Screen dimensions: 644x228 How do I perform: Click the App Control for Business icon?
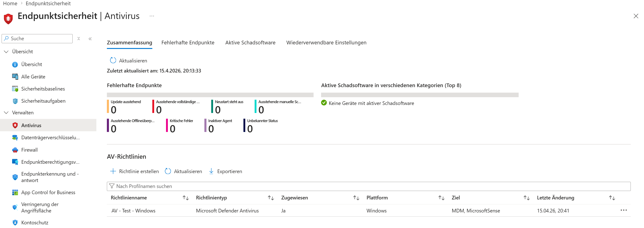click(15, 193)
